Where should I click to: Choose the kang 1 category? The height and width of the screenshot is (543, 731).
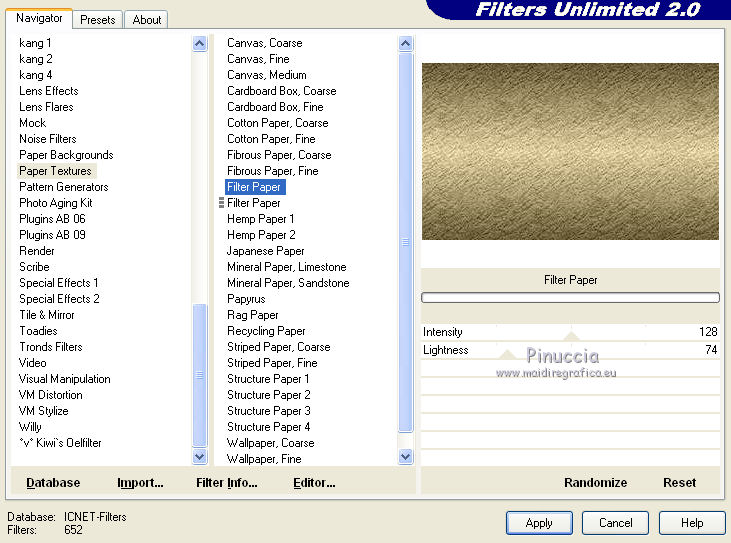35,43
